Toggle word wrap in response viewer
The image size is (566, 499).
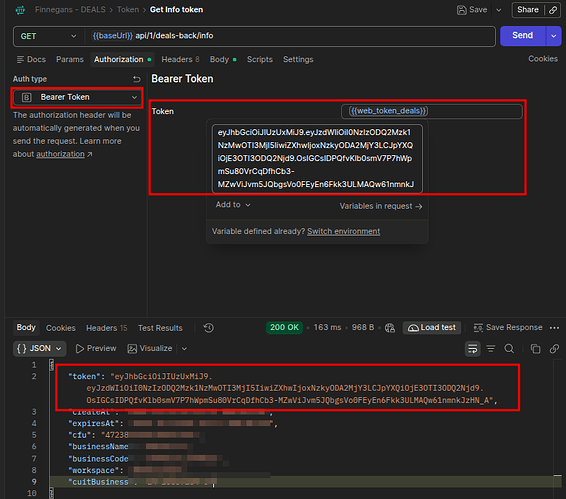click(x=473, y=348)
